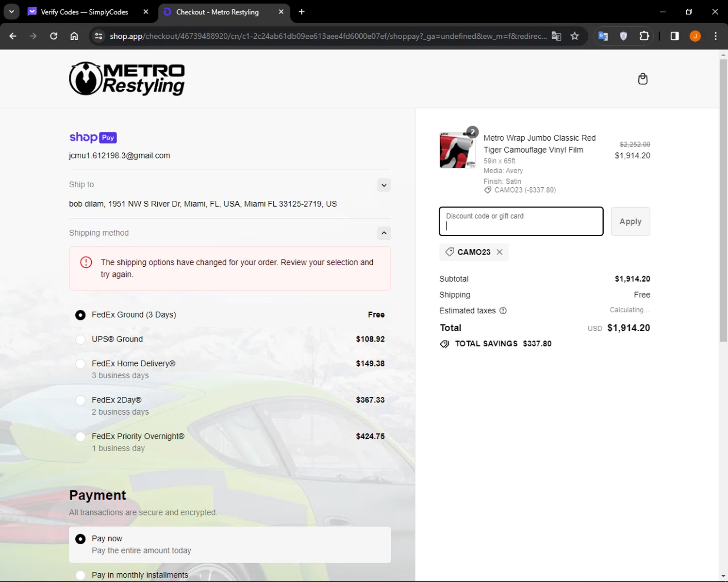
Task: Select FedEx Home Delivery shipping
Action: pos(81,364)
